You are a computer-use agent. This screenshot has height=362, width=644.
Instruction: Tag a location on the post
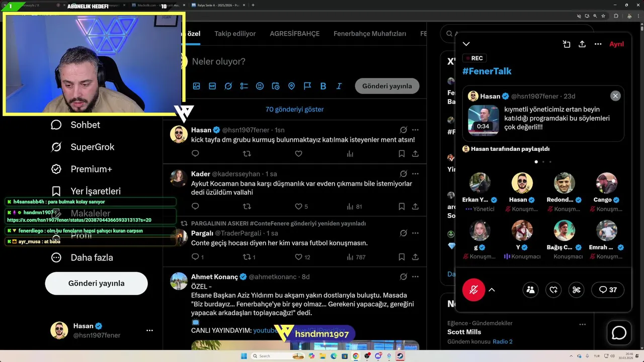click(291, 86)
